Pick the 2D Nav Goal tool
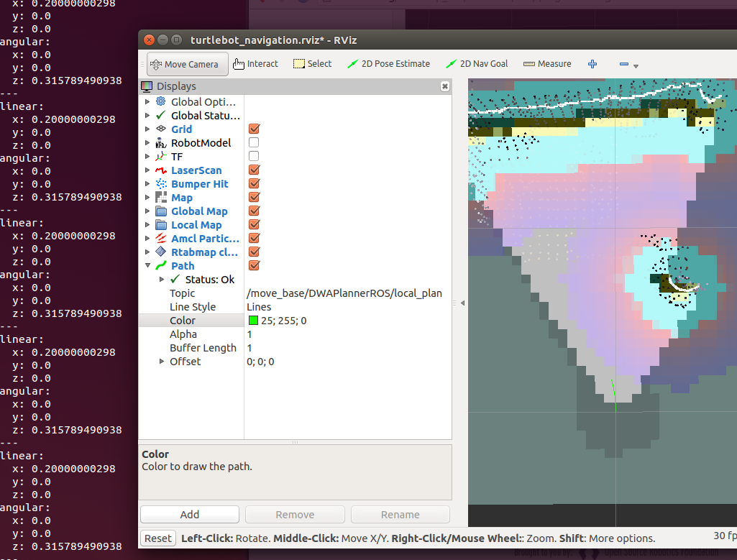 pos(477,64)
